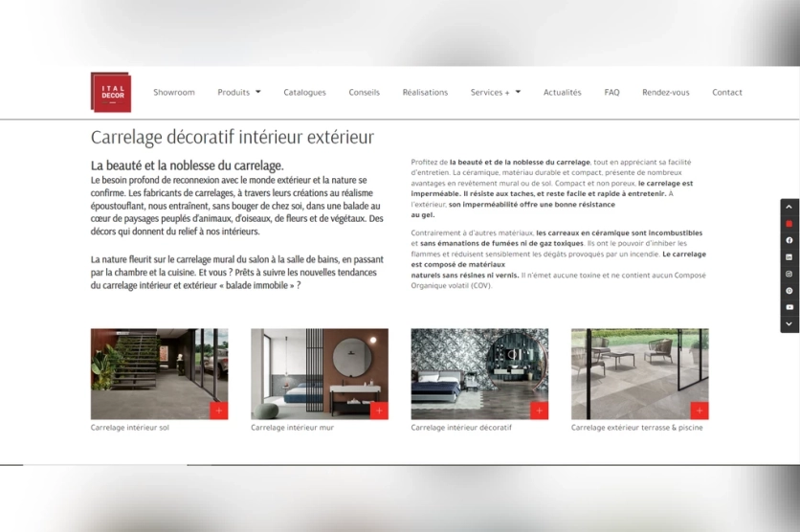The image size is (800, 532).
Task: Go to the Showroom menu item
Action: (x=174, y=93)
